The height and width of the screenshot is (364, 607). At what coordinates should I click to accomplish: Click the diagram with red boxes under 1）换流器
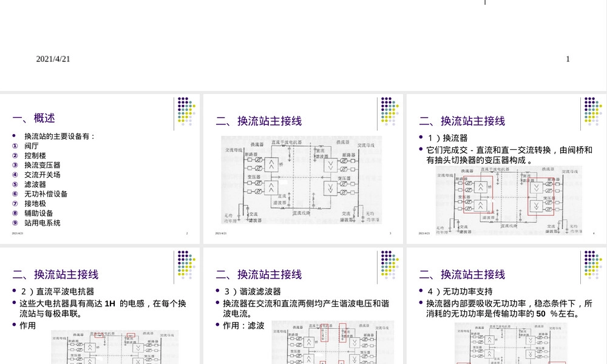509,200
